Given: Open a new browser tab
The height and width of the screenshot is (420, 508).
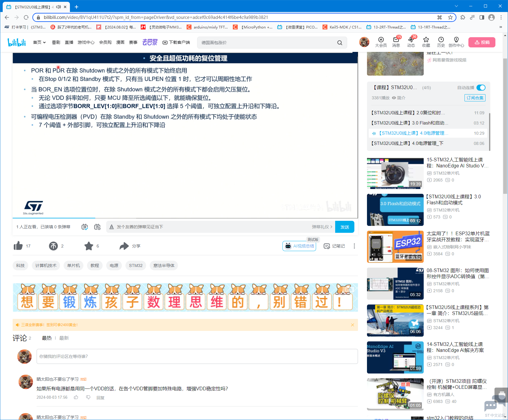Looking at the screenshot, I should click(77, 7).
